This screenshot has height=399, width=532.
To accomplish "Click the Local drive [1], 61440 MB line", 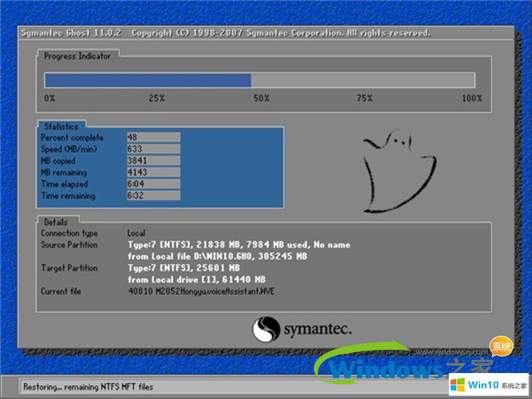I will coord(197,279).
